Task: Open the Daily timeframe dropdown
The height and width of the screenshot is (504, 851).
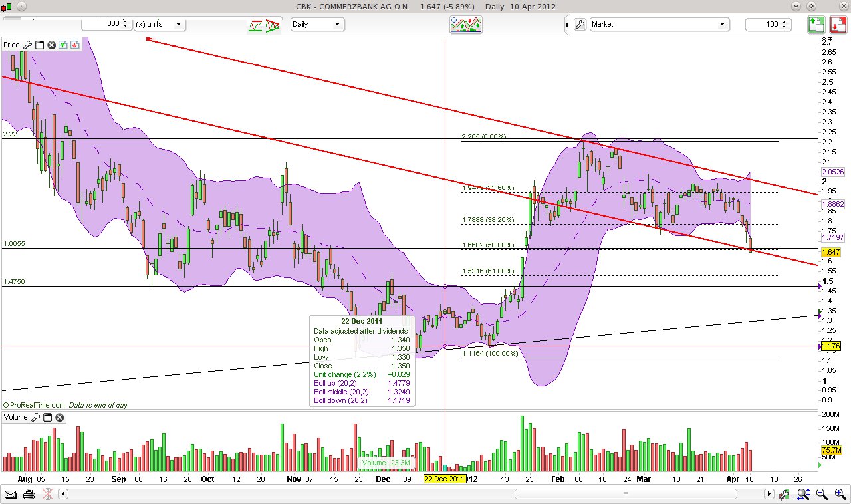Action: pyautogui.click(x=318, y=24)
